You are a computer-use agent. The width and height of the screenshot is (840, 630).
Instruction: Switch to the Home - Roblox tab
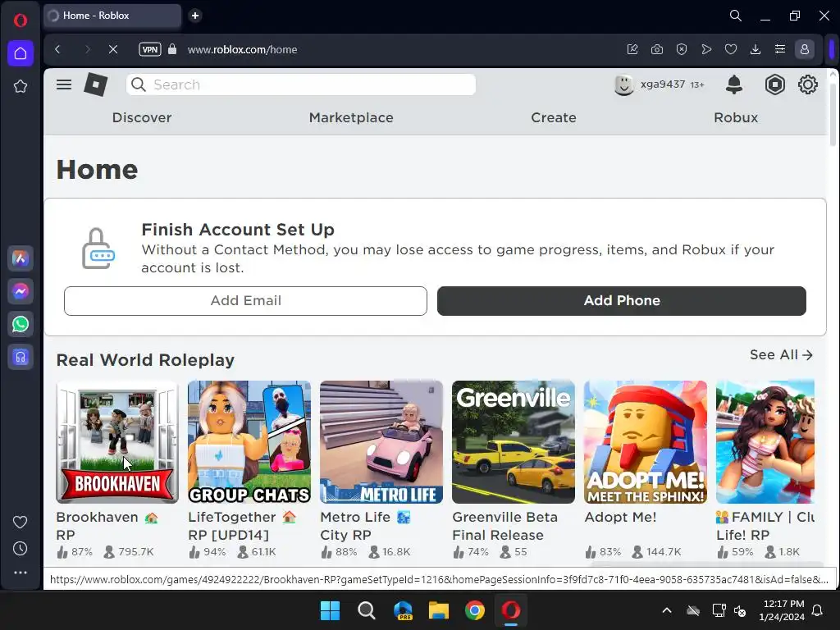click(x=112, y=16)
